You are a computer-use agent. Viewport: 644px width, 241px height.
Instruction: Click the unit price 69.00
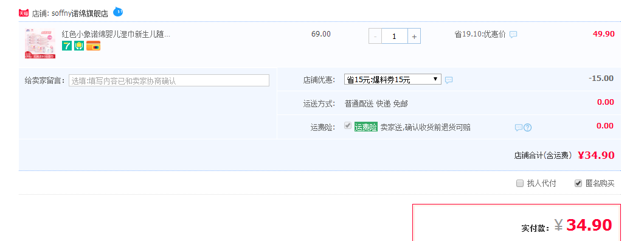tap(320, 34)
